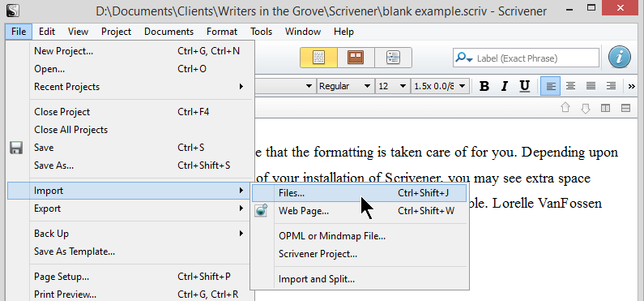Image resolution: width=644 pixels, height=301 pixels.
Task: Select Files... in Import submenu
Action: pyautogui.click(x=360, y=193)
